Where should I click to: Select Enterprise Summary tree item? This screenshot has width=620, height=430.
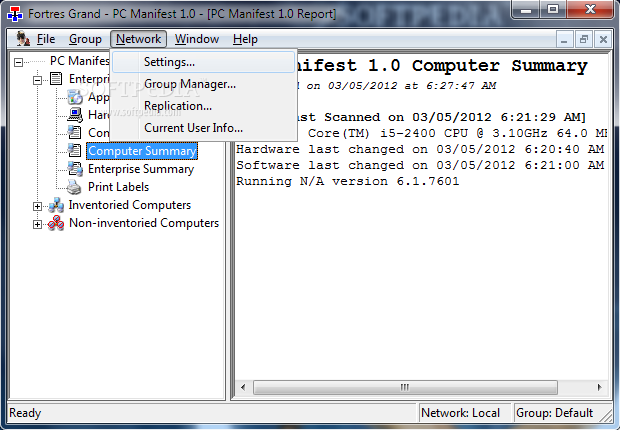(141, 169)
